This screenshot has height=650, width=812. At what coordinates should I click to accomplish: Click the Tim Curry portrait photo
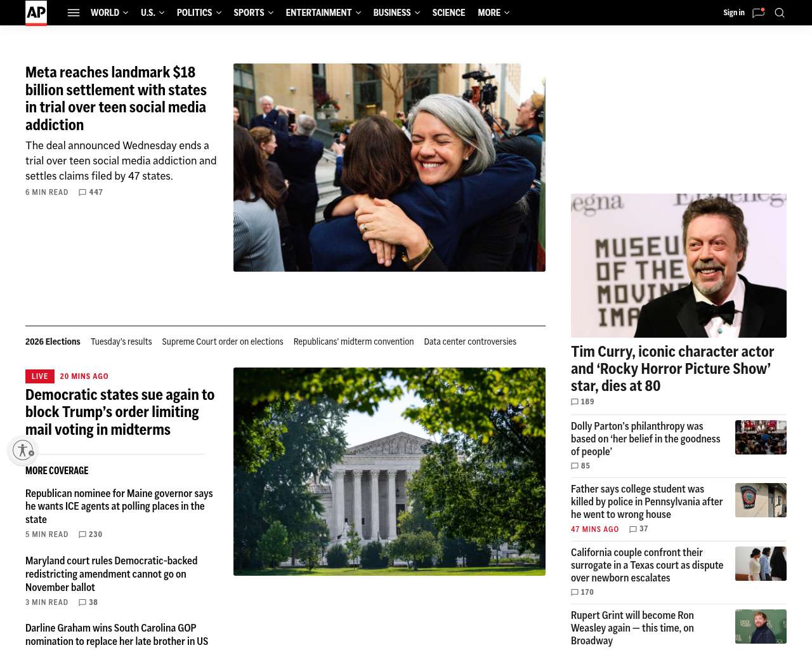pos(679,265)
